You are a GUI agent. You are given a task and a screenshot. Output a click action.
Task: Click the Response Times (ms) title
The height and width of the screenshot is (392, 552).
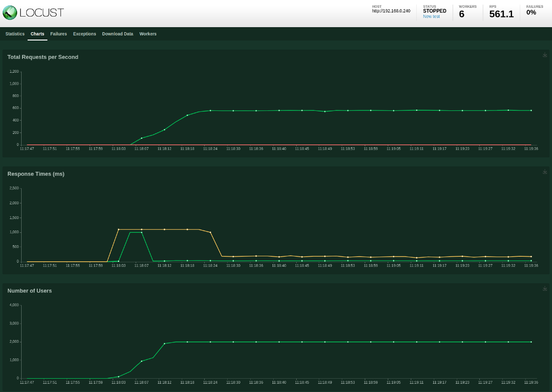point(36,174)
